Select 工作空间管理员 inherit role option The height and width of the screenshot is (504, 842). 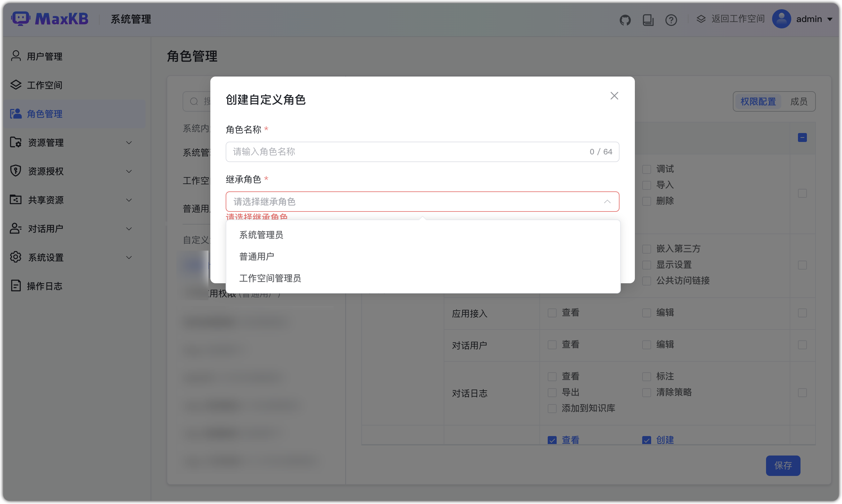pos(270,278)
